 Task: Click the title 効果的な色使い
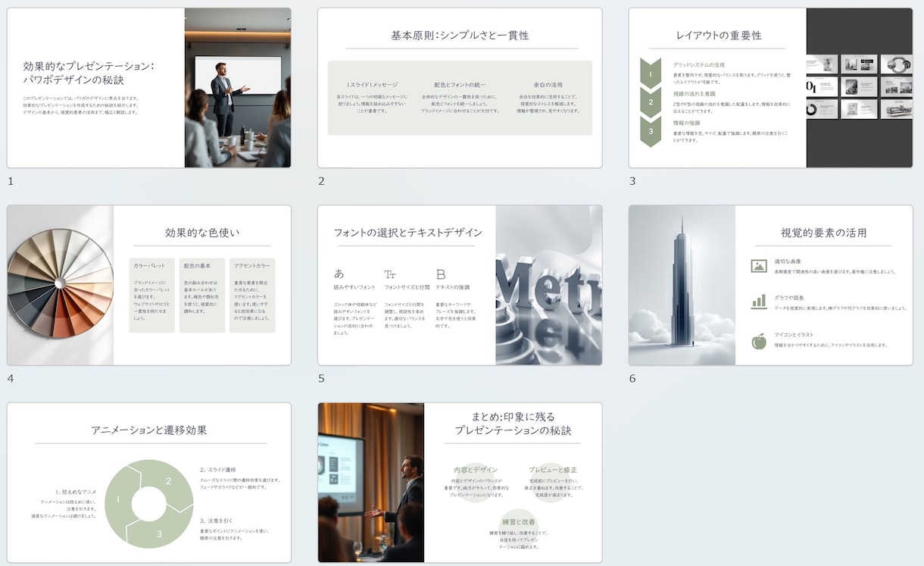point(201,233)
